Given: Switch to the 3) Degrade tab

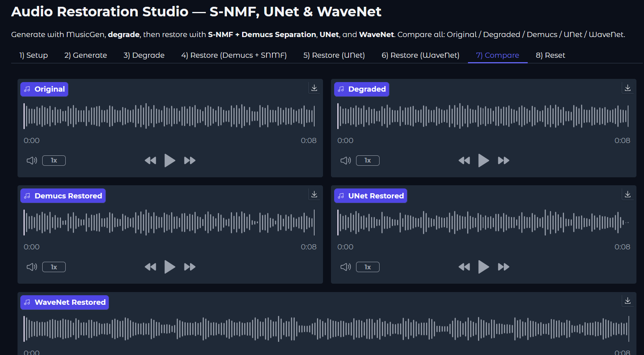Looking at the screenshot, I should pos(144,55).
